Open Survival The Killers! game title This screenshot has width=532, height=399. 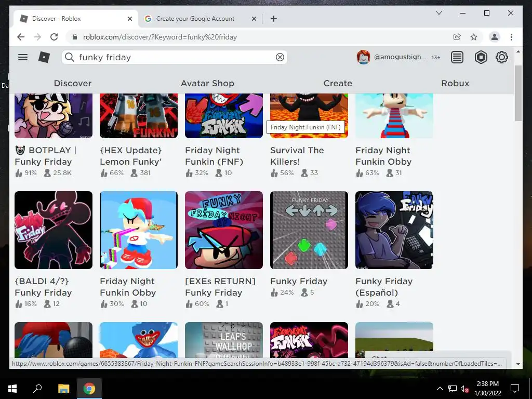tap(297, 156)
